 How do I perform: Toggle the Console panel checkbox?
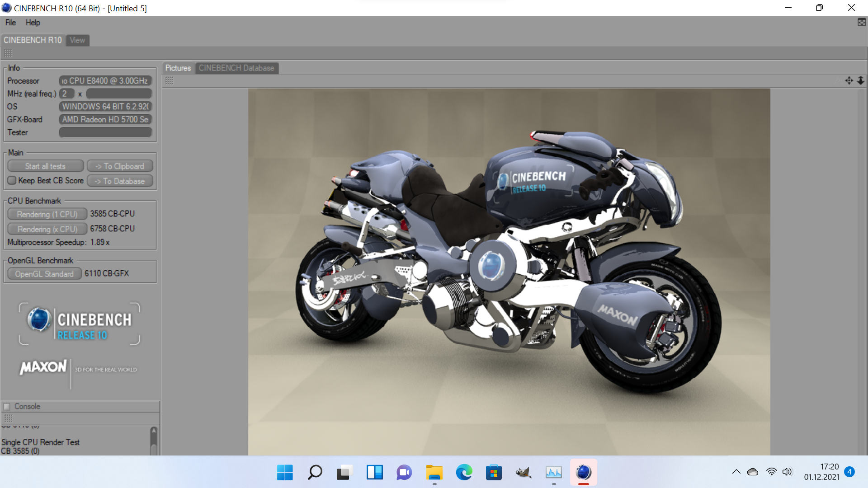tap(7, 406)
